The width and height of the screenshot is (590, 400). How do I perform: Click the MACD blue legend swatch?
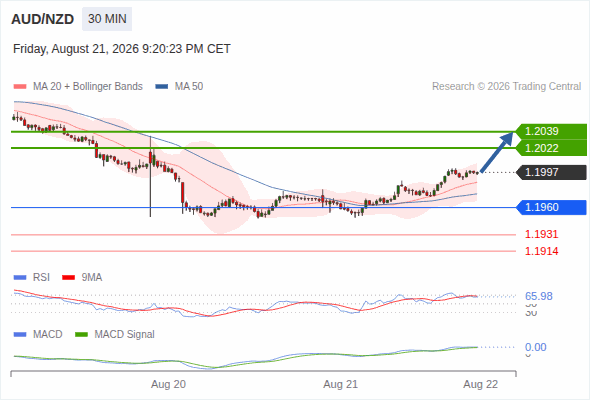point(20,335)
